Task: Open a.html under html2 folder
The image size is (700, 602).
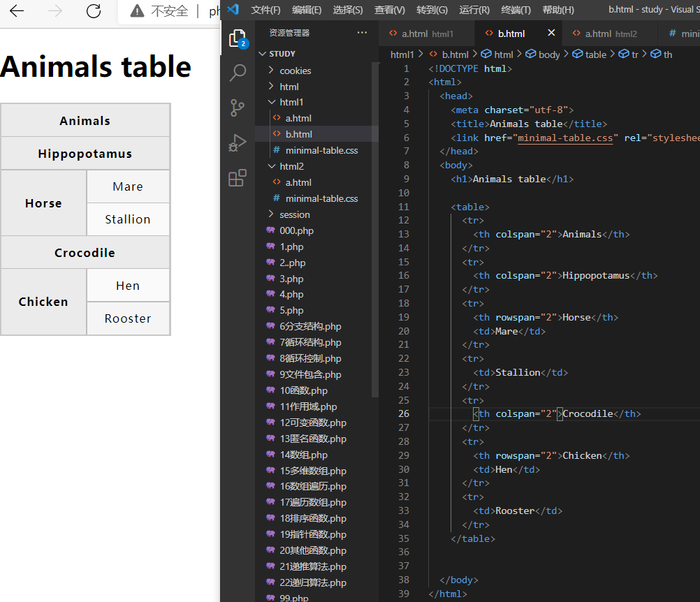Action: pyautogui.click(x=298, y=182)
